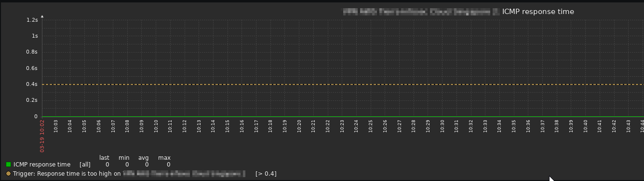Click the small arrow atop the y-axis
This screenshot has width=644, height=181.
(42, 16)
